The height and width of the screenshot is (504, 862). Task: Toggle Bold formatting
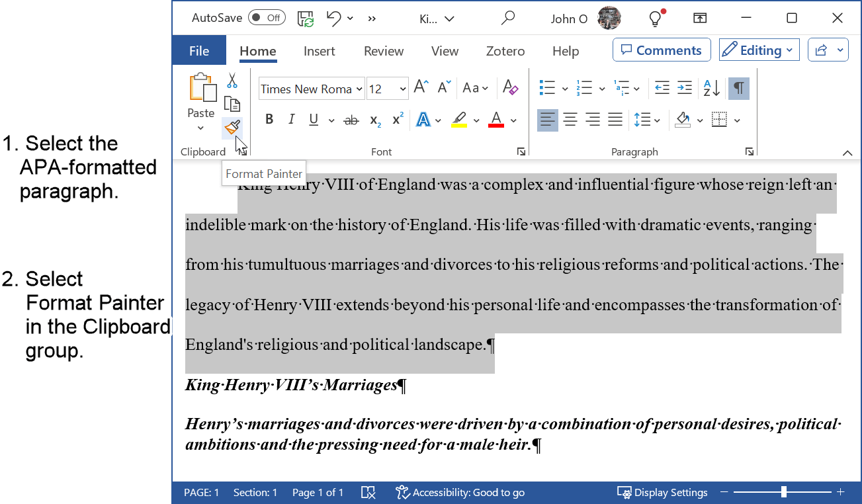[x=269, y=120]
